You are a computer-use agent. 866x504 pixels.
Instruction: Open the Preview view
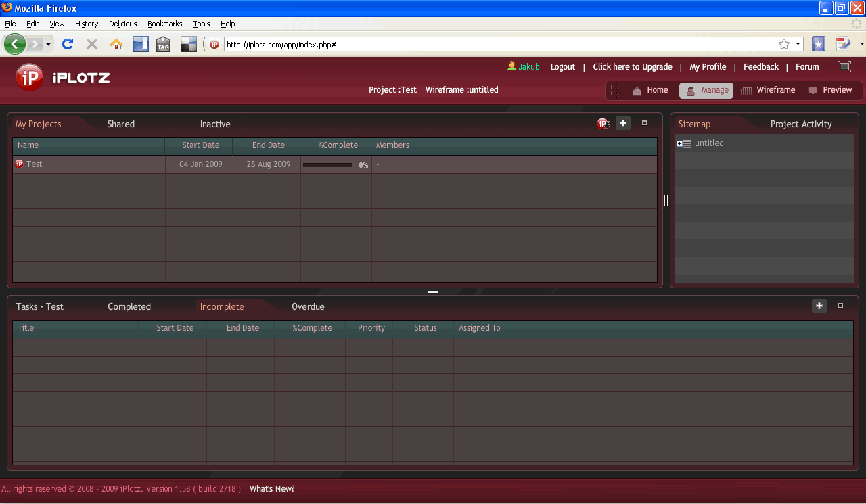click(831, 90)
